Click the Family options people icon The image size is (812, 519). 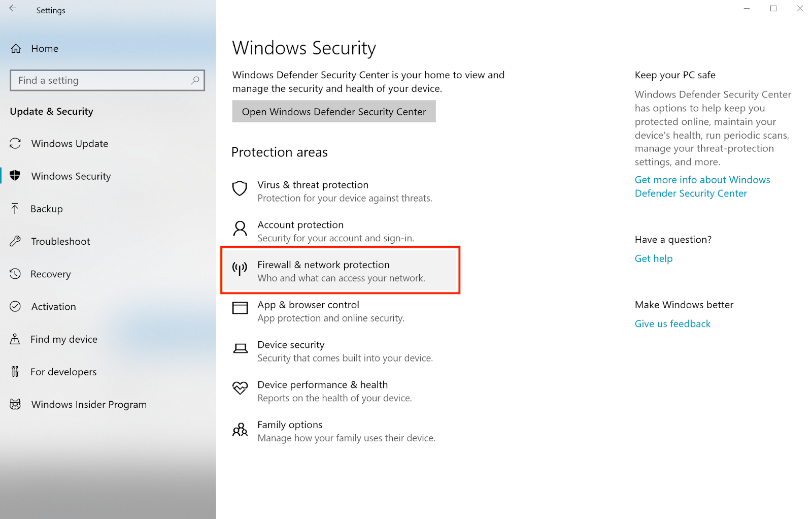coord(240,430)
